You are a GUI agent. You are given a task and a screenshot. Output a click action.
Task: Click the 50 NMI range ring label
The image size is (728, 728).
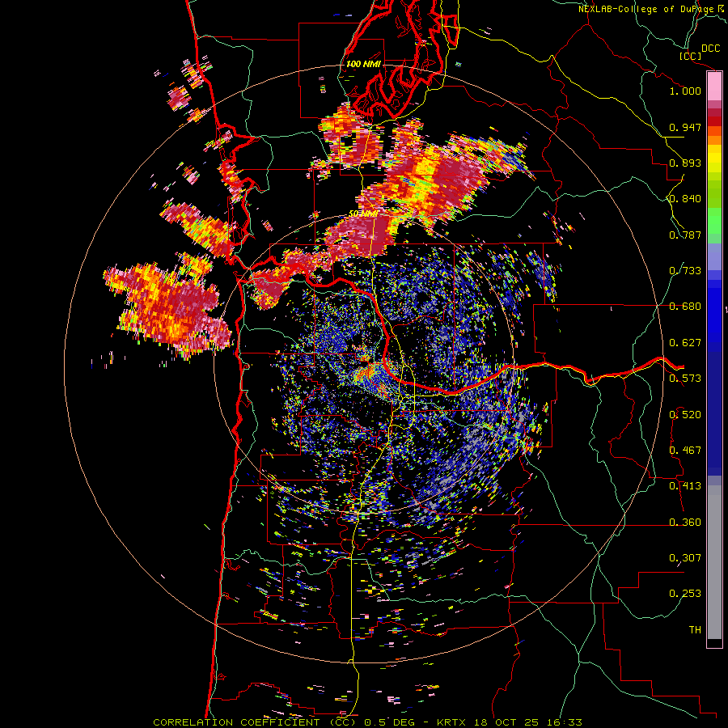pyautogui.click(x=363, y=214)
